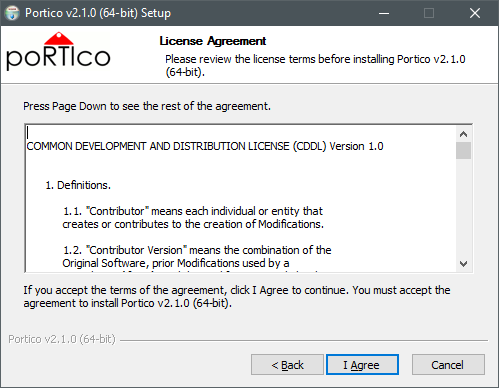499x388 pixels.
Task: Click 'Original Software, prior Modifications' line
Action: coord(176,263)
